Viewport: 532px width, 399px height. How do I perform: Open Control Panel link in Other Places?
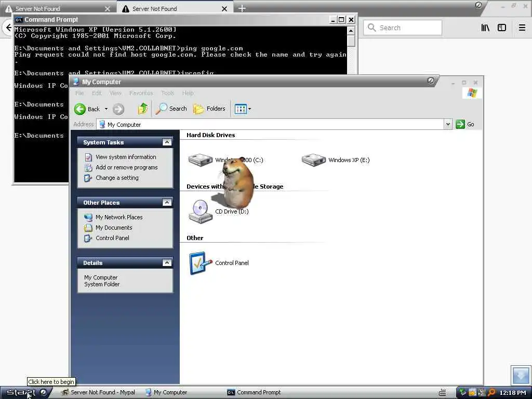(x=112, y=238)
